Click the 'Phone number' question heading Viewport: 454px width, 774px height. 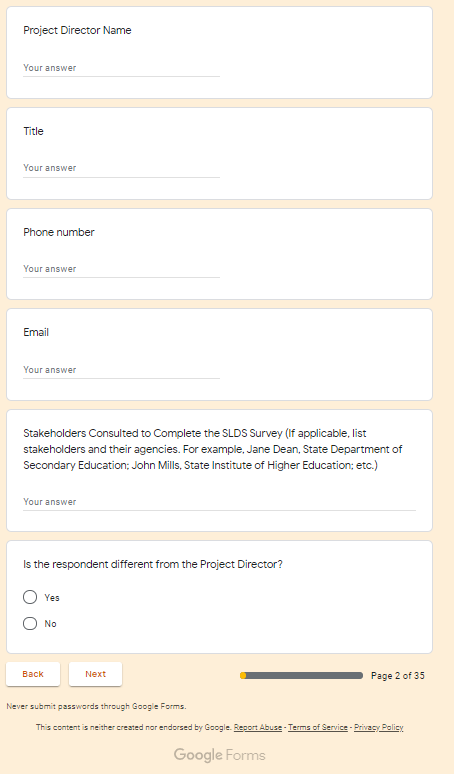pos(59,232)
